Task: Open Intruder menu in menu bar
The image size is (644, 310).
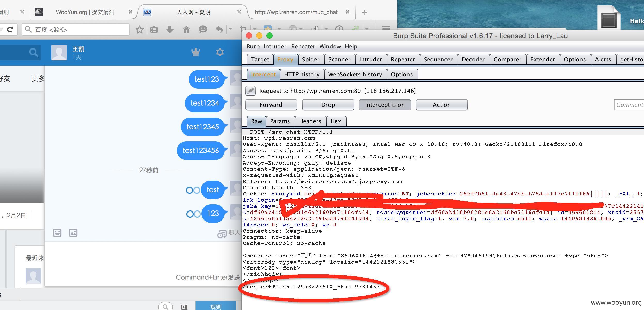Action: coord(275,46)
